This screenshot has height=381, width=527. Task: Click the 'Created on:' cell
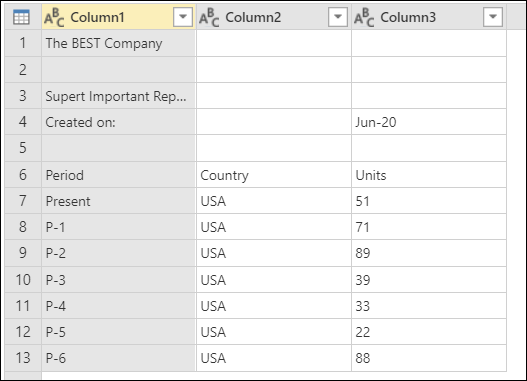pyautogui.click(x=119, y=122)
